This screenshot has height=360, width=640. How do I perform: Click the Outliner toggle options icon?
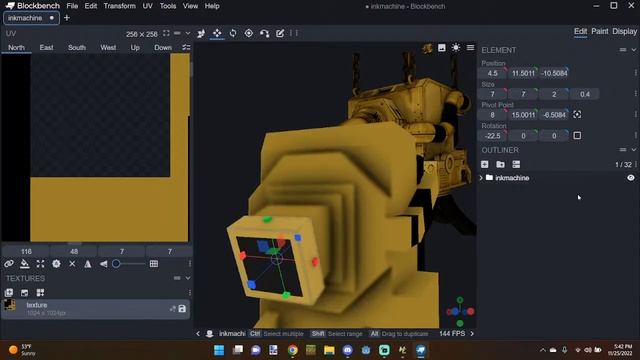pos(516,164)
